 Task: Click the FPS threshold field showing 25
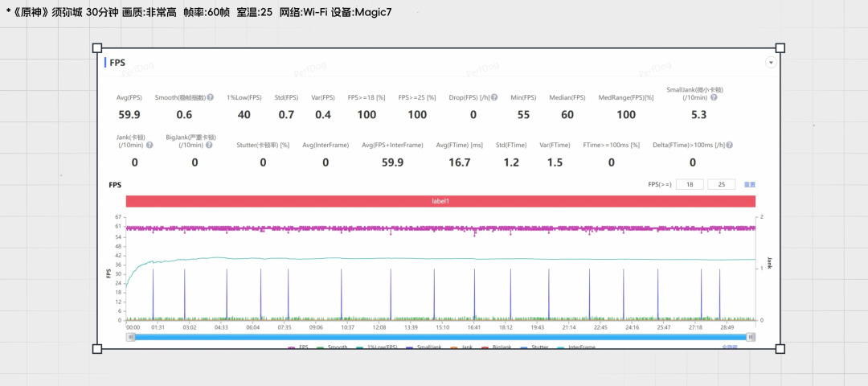(721, 184)
